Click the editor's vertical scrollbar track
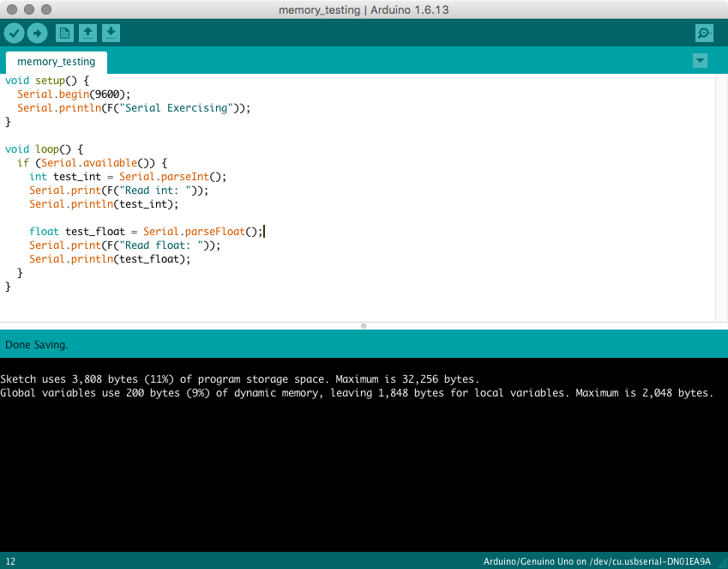728x569 pixels. point(722,197)
